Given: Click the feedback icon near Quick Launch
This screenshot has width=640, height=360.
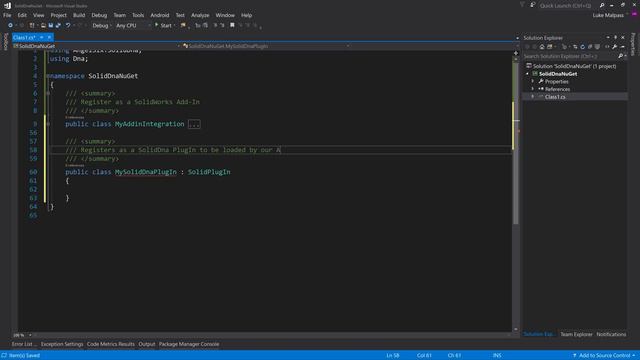Looking at the screenshot, I should (533, 5).
